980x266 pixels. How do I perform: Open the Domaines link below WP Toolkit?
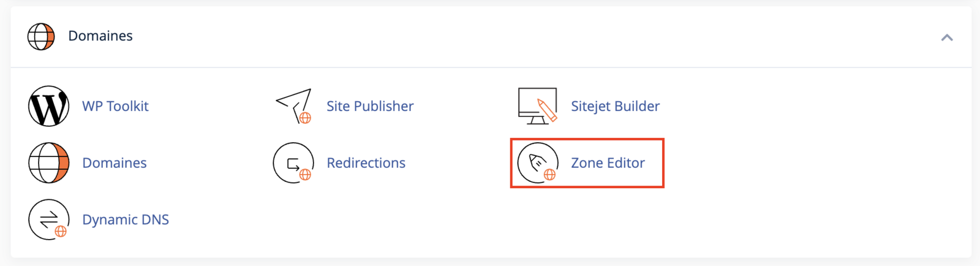pyautogui.click(x=115, y=163)
